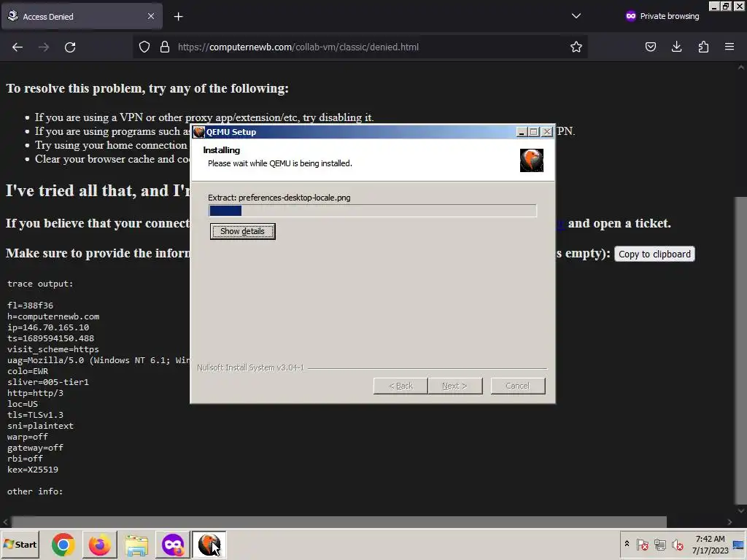Screen dimensions: 747x560
Task: Click Copy to clipboard button
Action: 654,254
